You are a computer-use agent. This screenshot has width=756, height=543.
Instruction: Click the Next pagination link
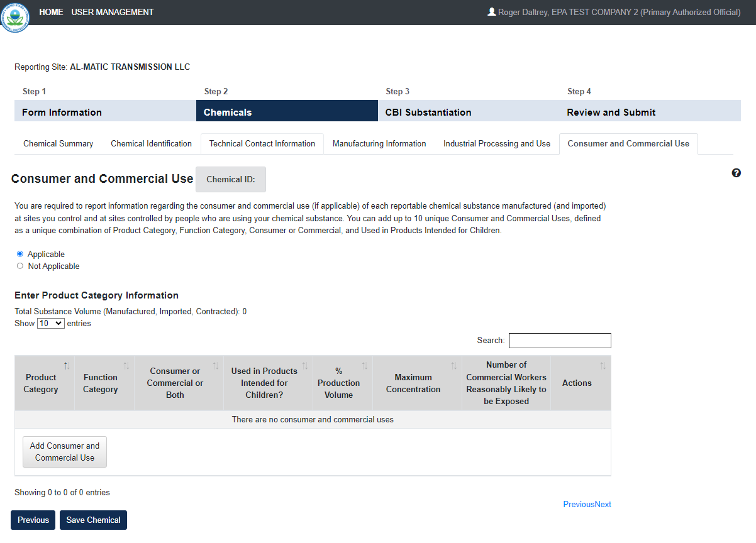[x=603, y=504]
